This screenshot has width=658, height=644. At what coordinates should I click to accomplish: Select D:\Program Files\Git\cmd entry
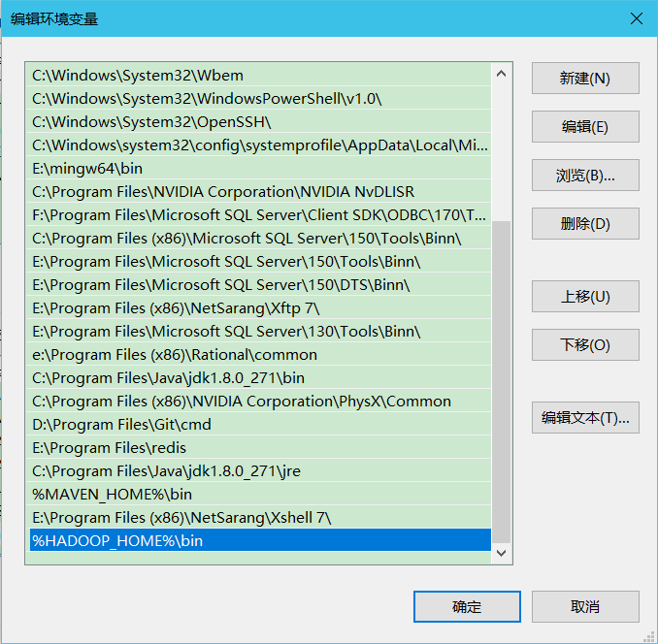click(x=258, y=424)
